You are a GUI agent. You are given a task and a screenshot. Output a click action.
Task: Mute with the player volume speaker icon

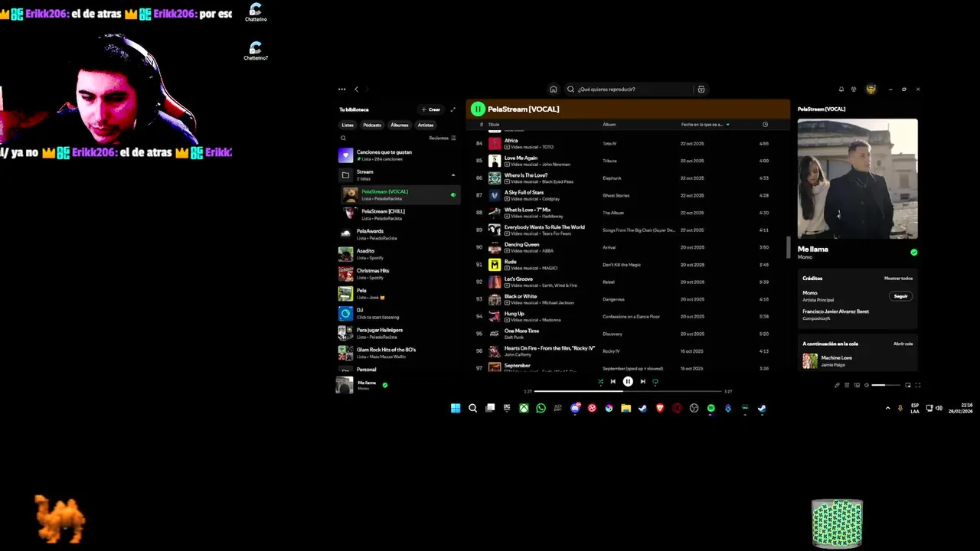(x=867, y=385)
